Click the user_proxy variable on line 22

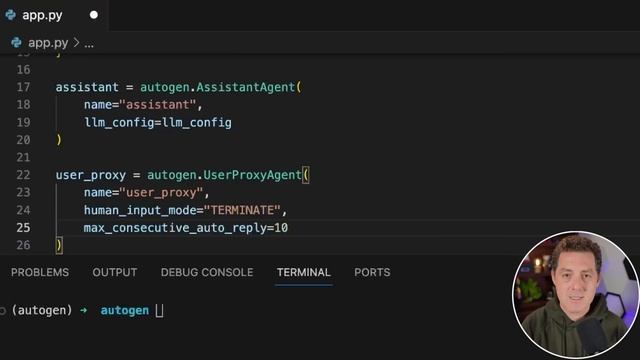coord(91,175)
